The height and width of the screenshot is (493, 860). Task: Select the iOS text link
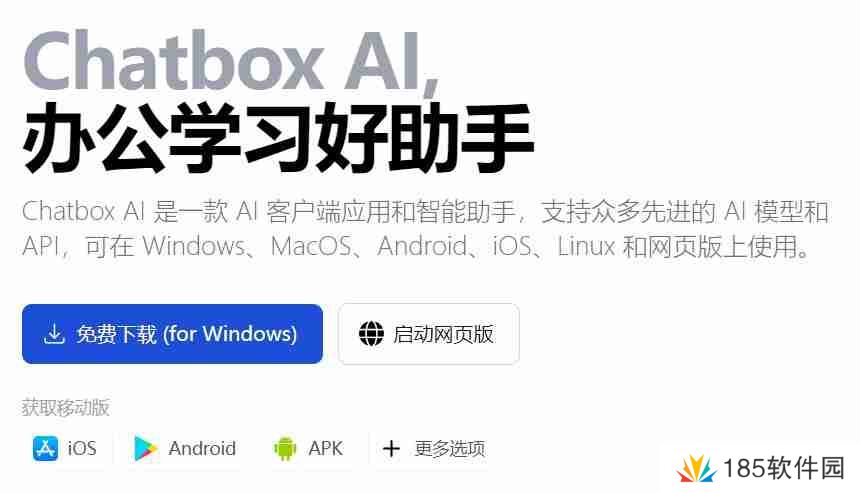coord(82,449)
